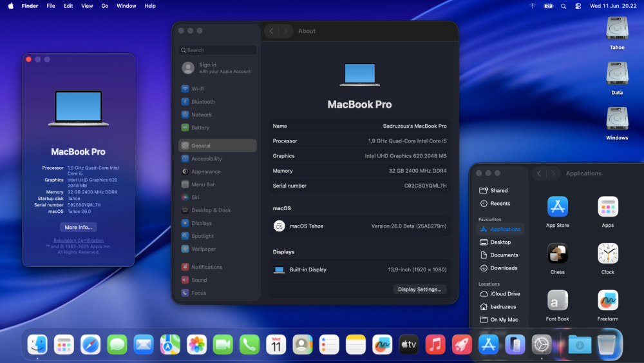Open Maps in the Dock
Screen dimensions: 644x363
170,344
